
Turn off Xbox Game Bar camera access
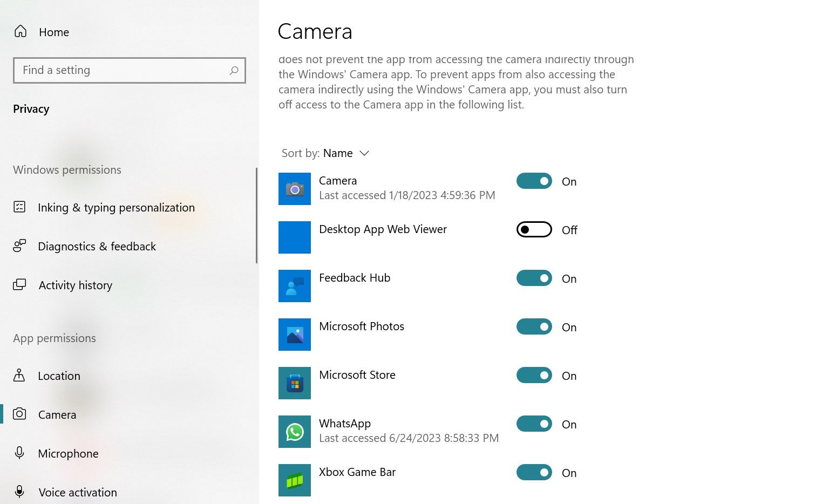point(534,472)
